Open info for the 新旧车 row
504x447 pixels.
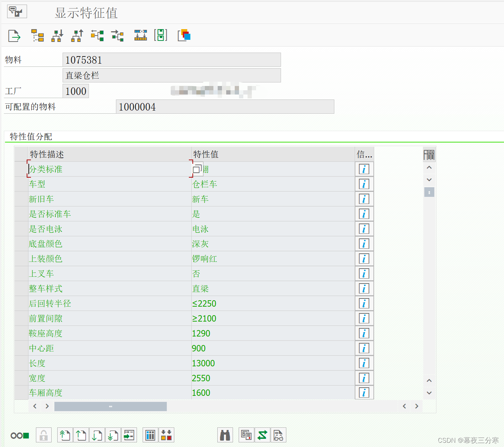(364, 199)
